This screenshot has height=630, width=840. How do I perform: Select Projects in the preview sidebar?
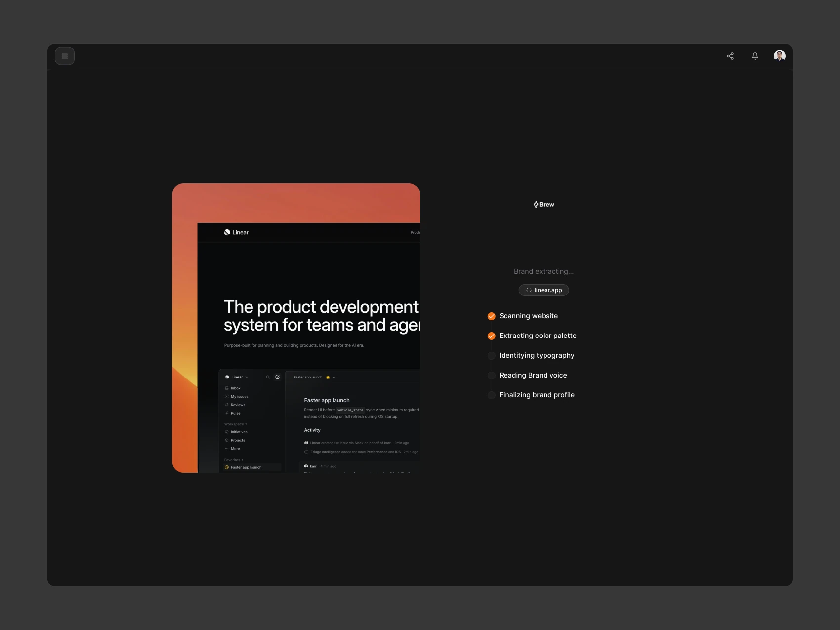[235, 440]
